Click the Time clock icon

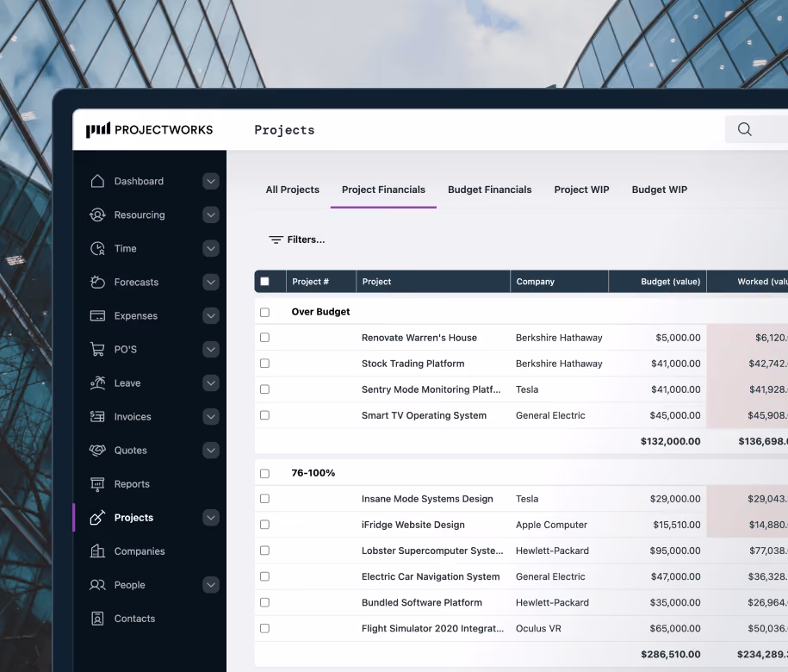pyautogui.click(x=97, y=248)
